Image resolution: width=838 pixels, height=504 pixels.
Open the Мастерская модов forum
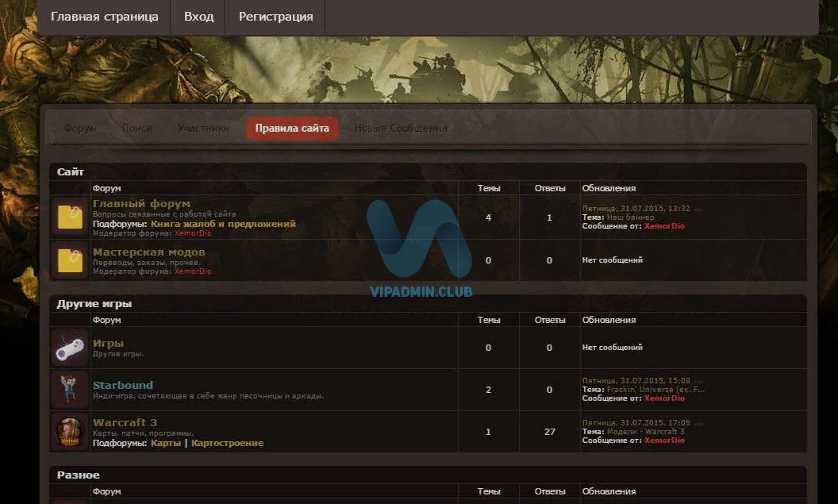point(148,252)
